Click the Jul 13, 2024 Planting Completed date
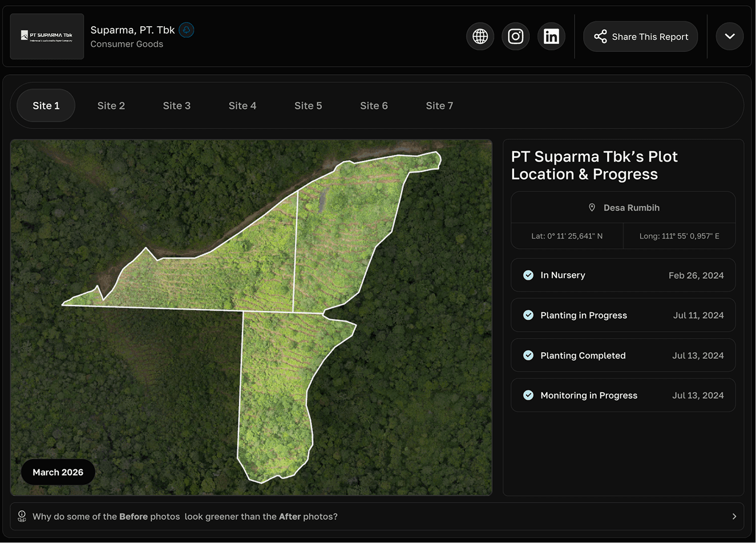 (x=698, y=355)
